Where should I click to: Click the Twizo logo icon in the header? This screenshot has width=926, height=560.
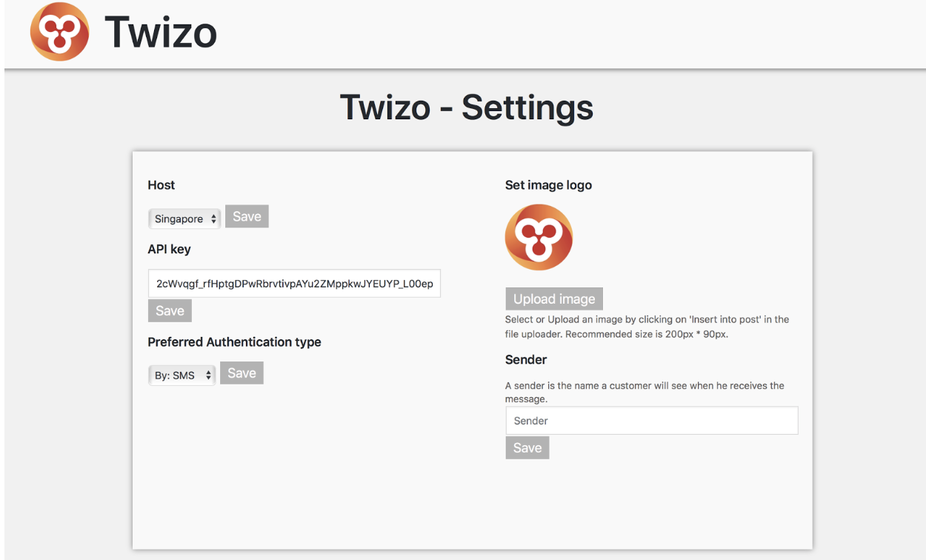pos(60,31)
